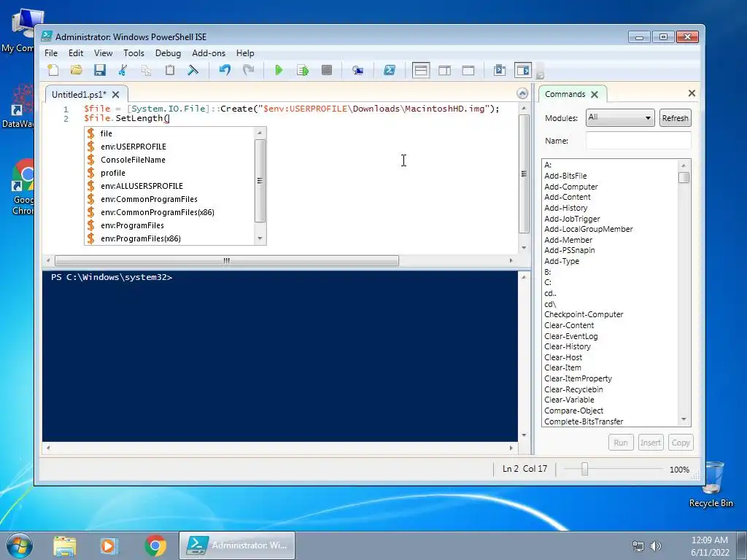Open the Edit menu
This screenshot has width=747, height=560.
click(76, 52)
